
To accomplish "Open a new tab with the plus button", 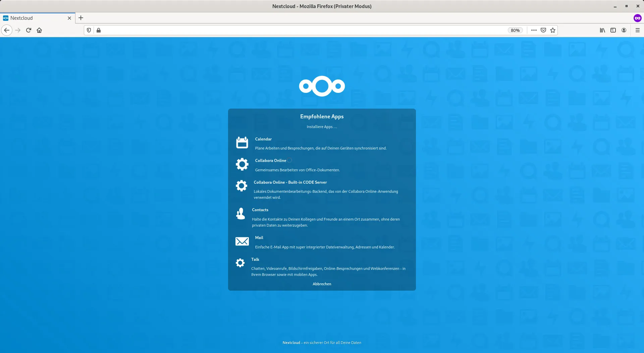I will [x=81, y=18].
